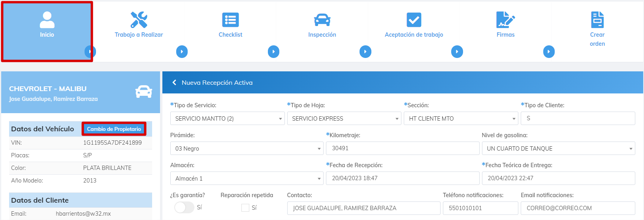Click the arrow button after Trabajo a Realizar
Viewport: 644px width, 220px height.
coord(182,52)
